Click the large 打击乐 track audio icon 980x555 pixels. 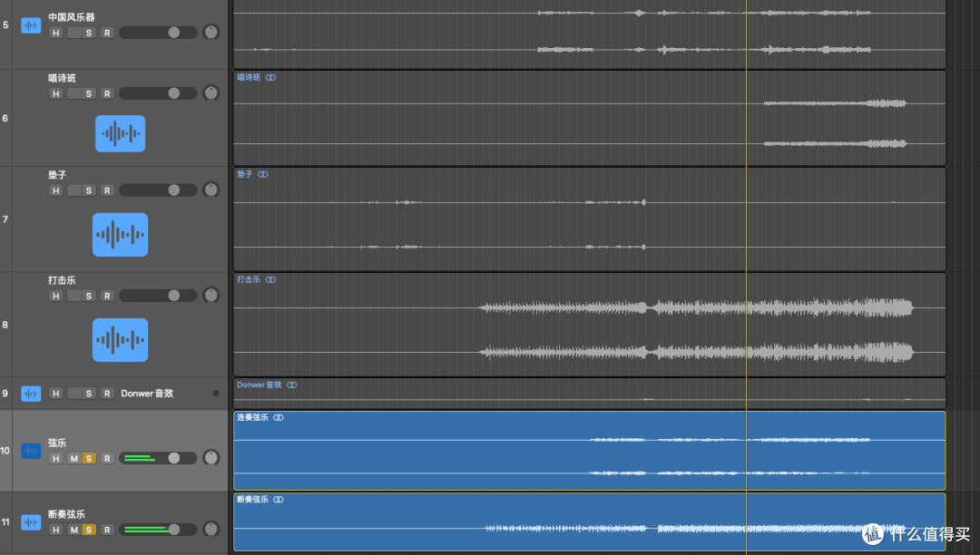[120, 340]
